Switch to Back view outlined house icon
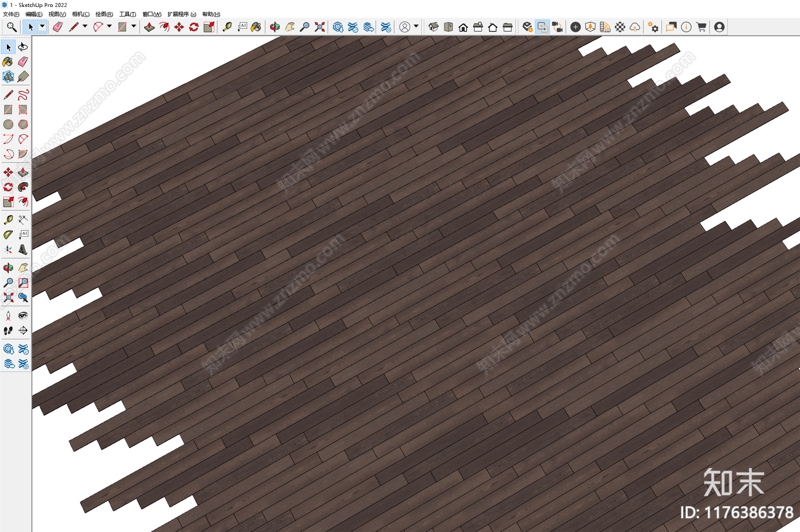800x532 pixels. click(x=492, y=27)
